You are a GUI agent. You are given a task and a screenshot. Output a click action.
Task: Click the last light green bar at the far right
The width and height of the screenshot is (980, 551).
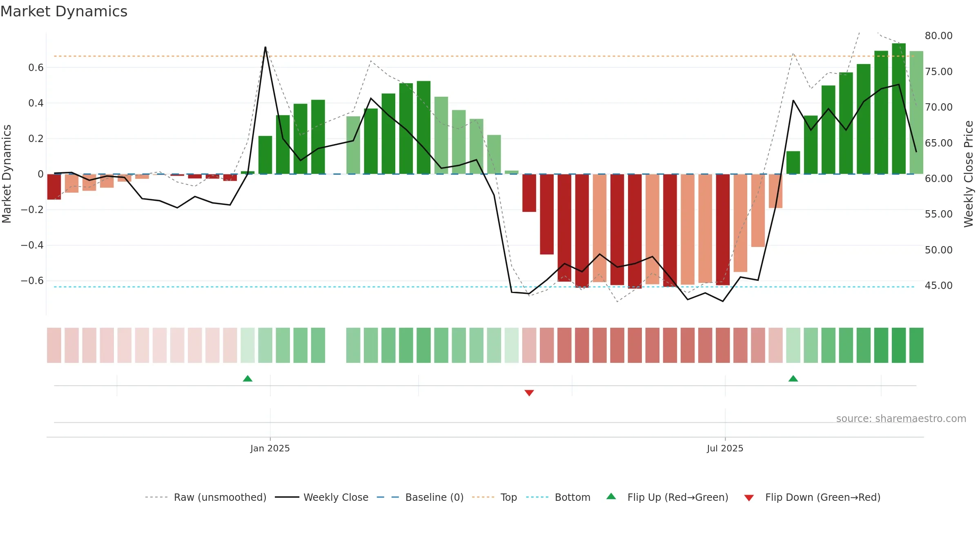click(916, 113)
